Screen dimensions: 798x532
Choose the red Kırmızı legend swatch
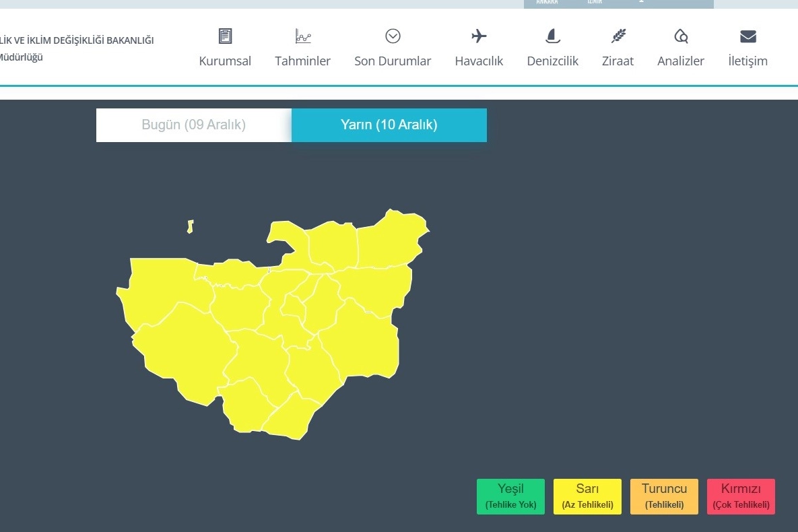point(741,496)
